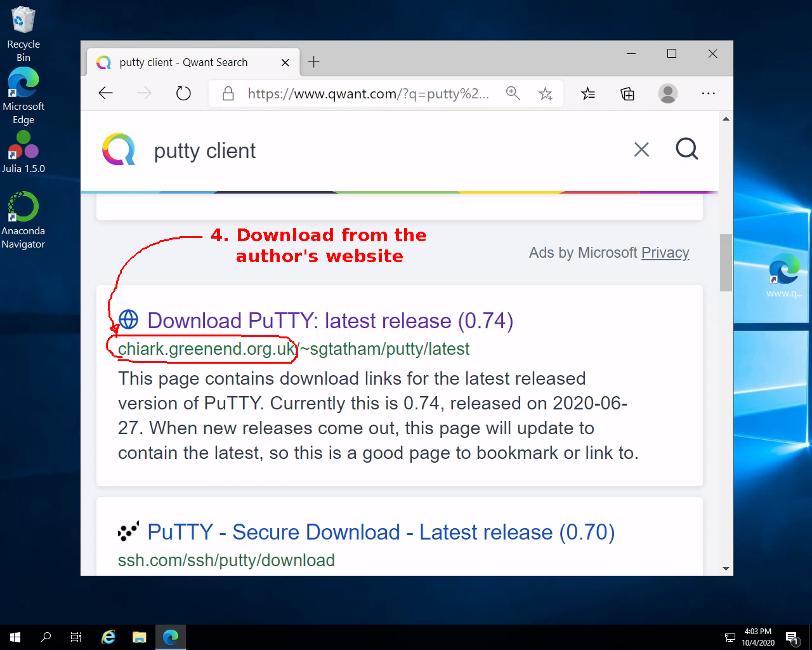Click the 'Ads by Microsoft' text
Viewport: 812px width, 650px height.
point(583,253)
